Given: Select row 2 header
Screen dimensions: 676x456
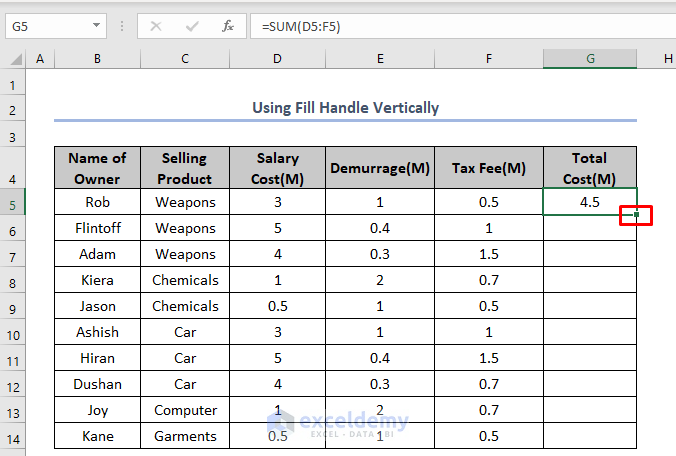Looking at the screenshot, I should (13, 110).
